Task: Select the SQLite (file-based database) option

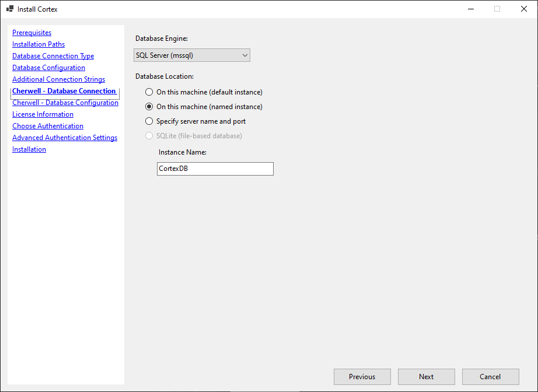Action: (149, 136)
